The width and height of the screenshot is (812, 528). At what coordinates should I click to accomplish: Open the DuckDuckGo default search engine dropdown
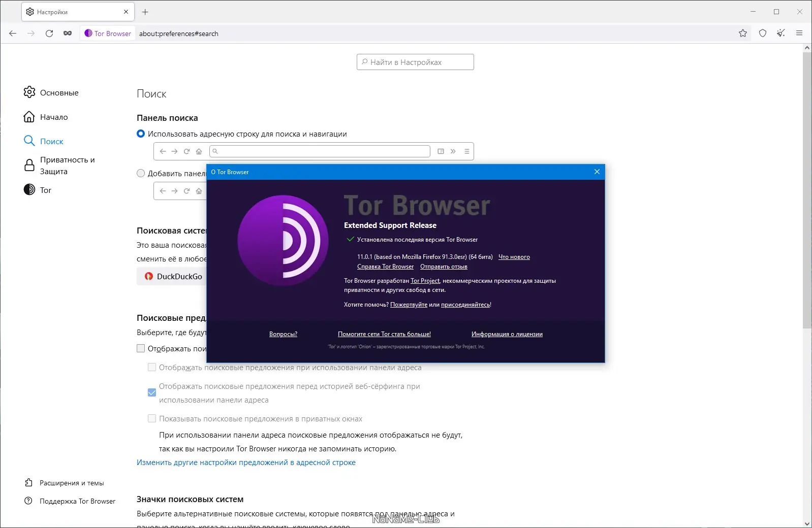(x=172, y=276)
